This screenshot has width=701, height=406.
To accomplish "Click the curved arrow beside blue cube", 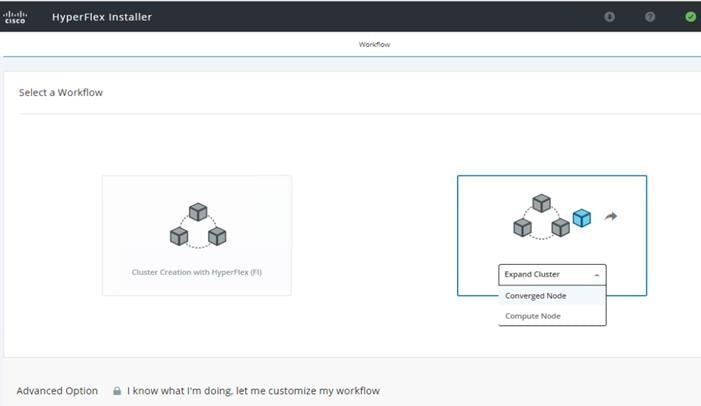I will (x=611, y=216).
